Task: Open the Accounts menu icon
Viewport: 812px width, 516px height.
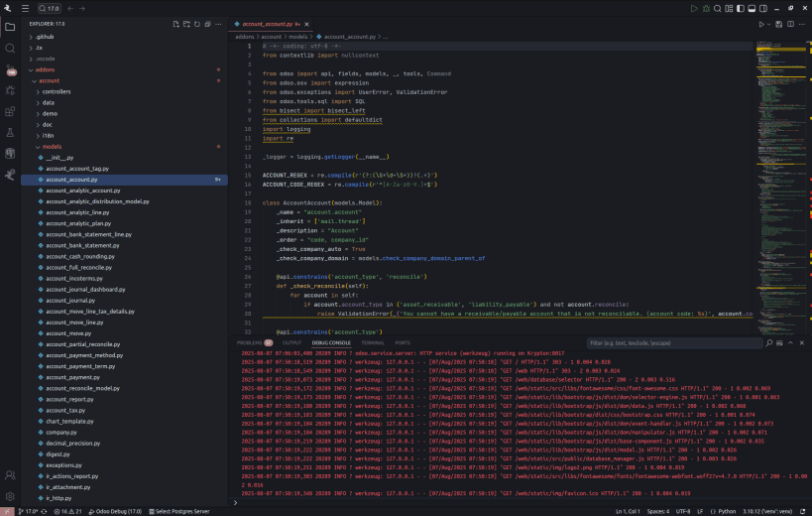Action: pyautogui.click(x=10, y=475)
